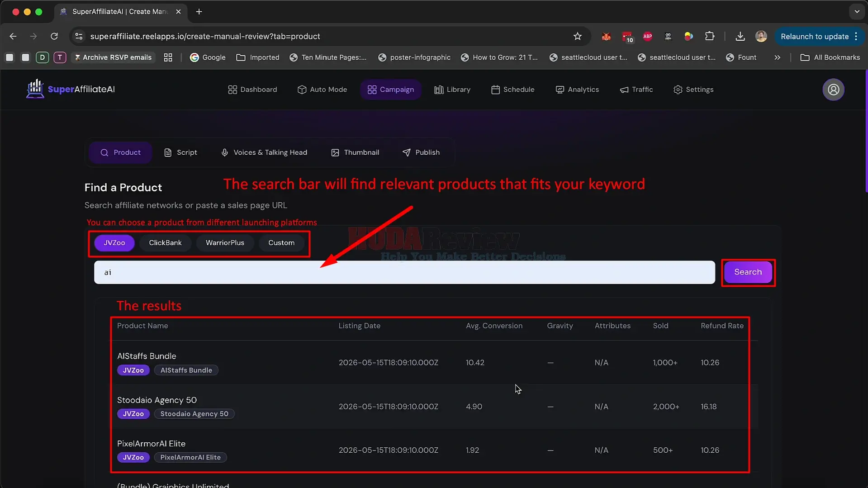The width and height of the screenshot is (868, 488).
Task: Open Archive RSVP emails bookmark
Action: [113, 57]
